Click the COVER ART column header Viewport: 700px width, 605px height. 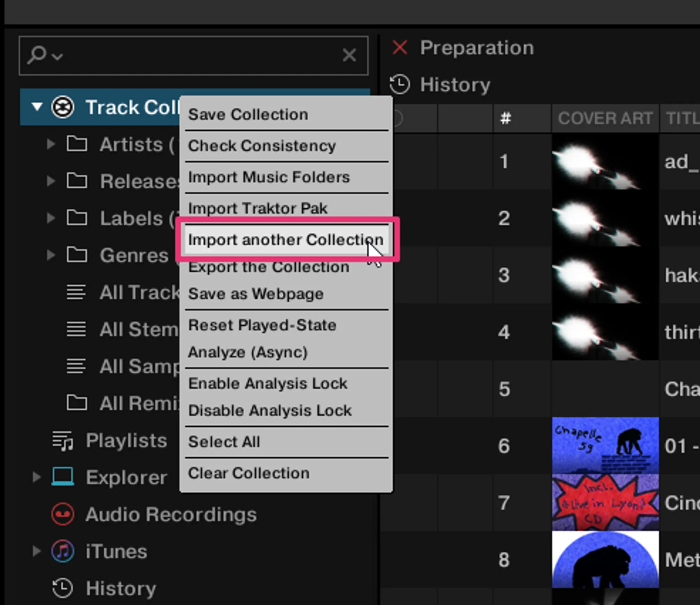605,118
